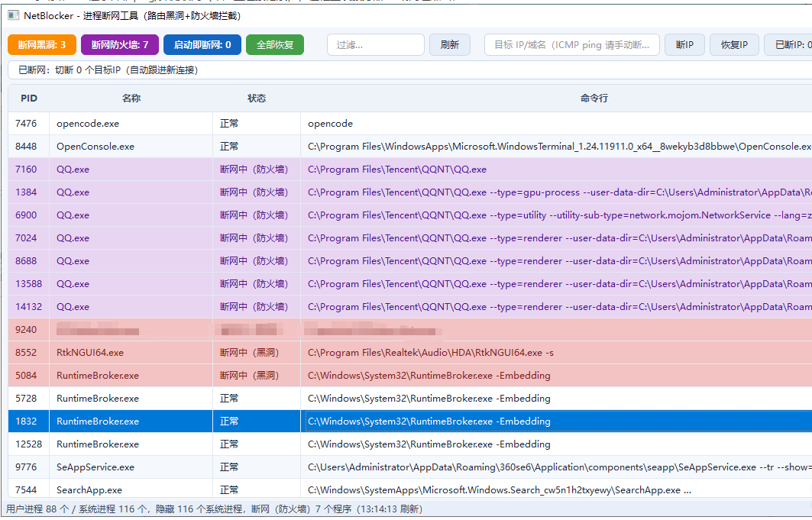Click the green 全部恢复 button
This screenshot has height=520, width=812.
tap(275, 45)
